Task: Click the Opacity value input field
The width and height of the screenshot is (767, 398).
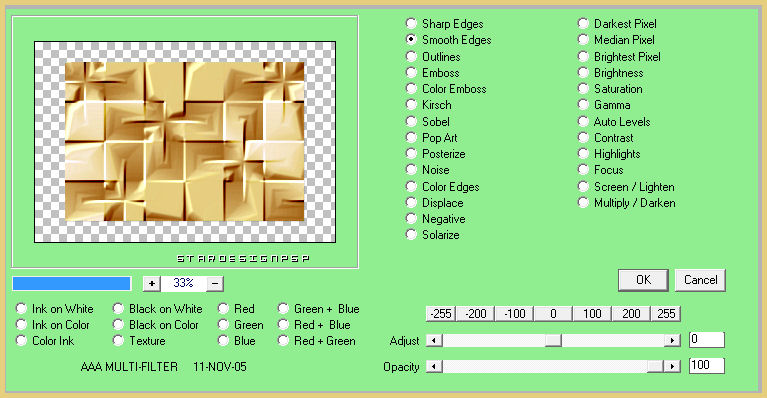Action: click(x=706, y=365)
